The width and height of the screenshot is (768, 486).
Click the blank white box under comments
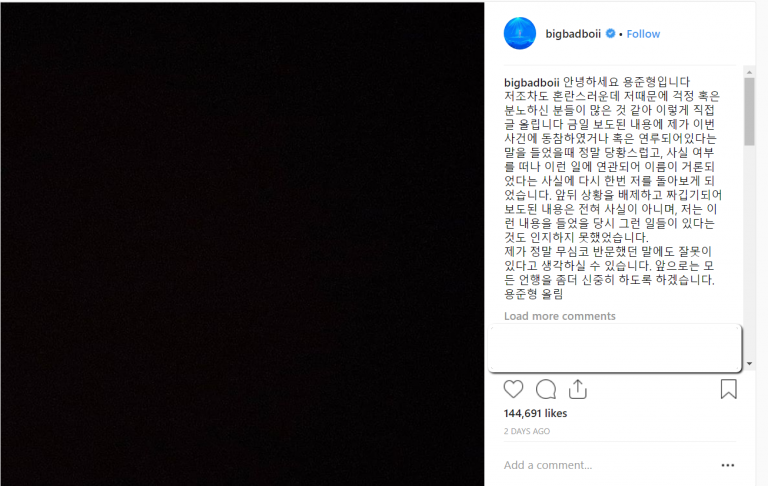click(x=615, y=347)
